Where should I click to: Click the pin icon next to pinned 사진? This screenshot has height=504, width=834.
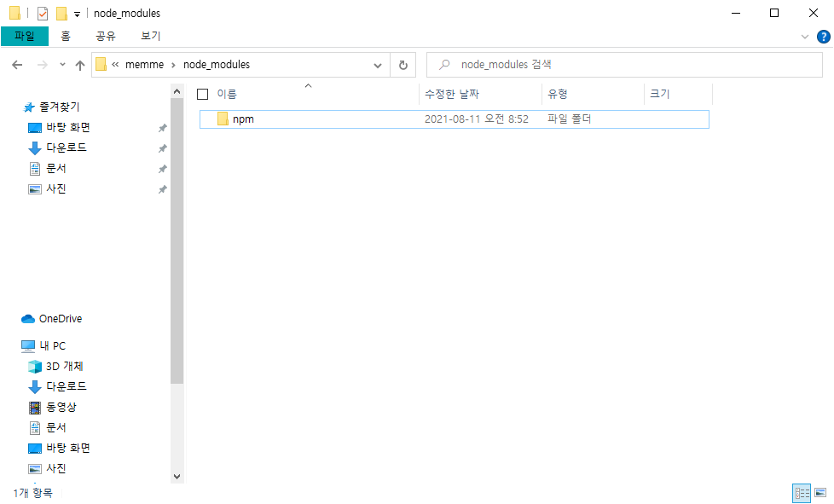[163, 189]
